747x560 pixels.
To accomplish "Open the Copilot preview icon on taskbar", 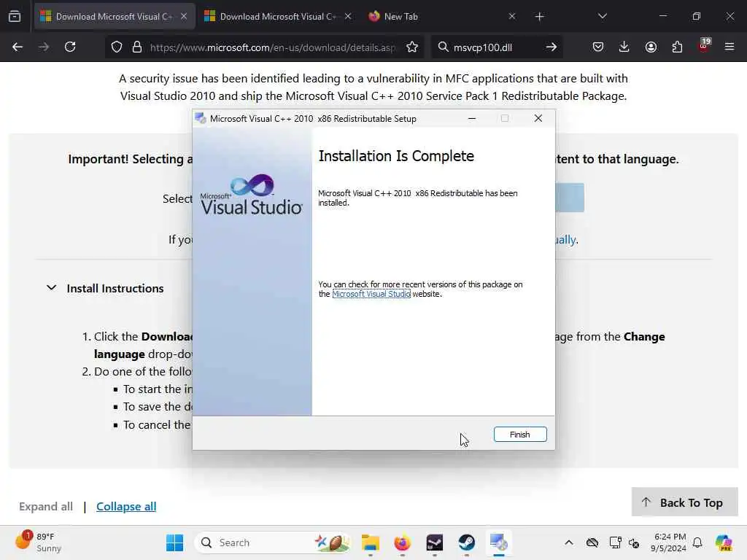I will pos(724,542).
